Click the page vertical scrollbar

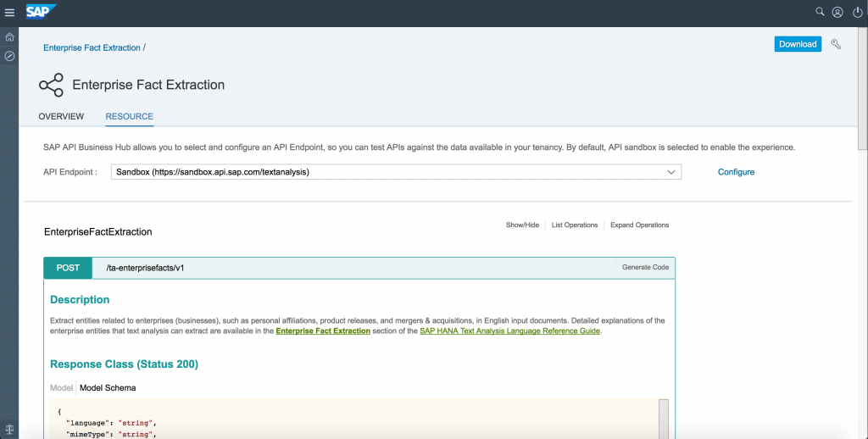[862, 89]
